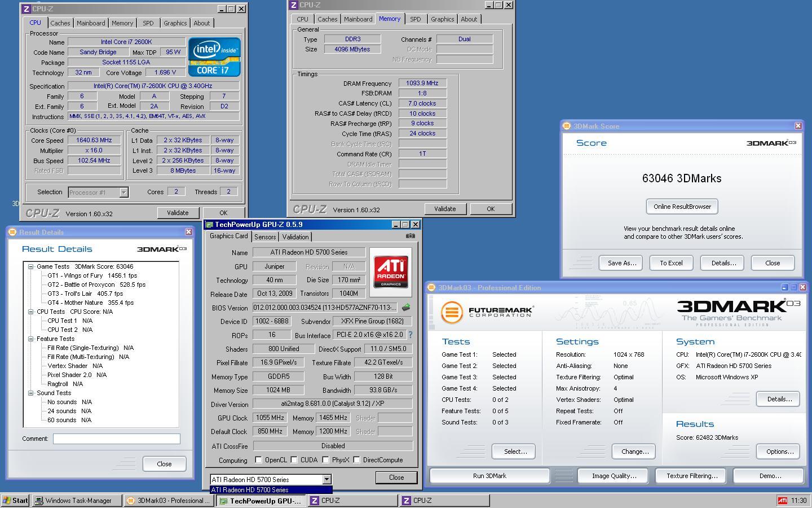The image size is (812, 508).
Task: Open the Graphics tab in CPU-Z CPU window
Action: tap(175, 23)
